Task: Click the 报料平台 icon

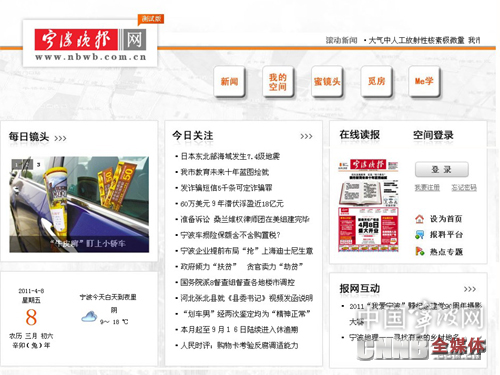Action: [x=420, y=235]
